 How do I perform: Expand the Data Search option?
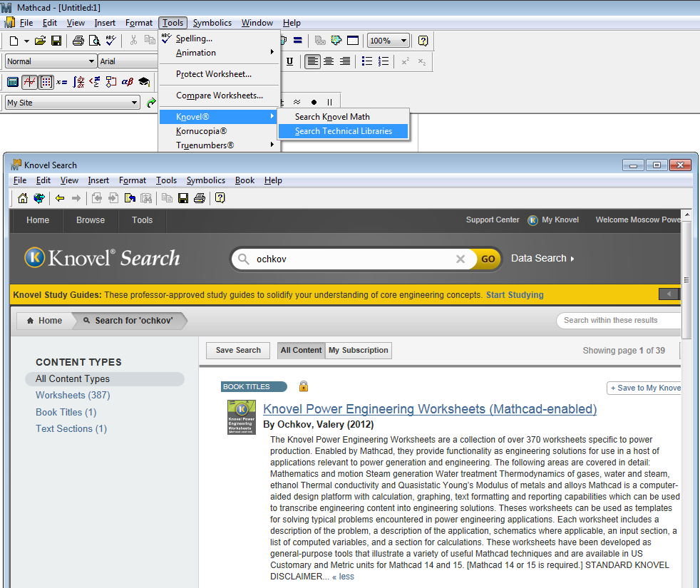coord(542,258)
